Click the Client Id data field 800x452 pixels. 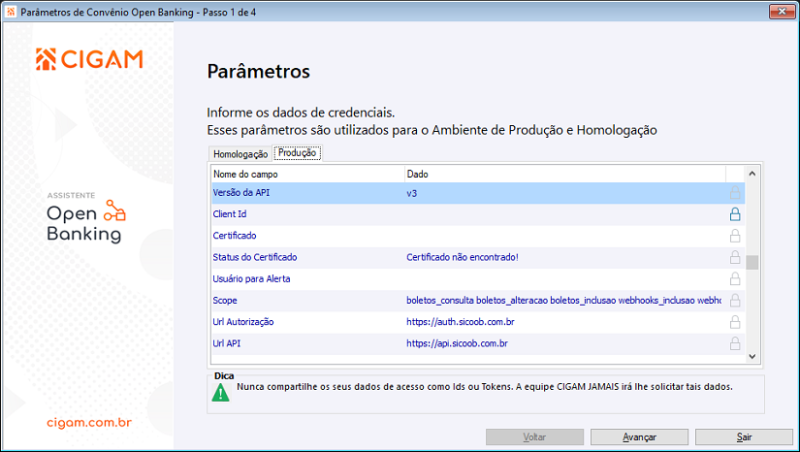pos(565,214)
